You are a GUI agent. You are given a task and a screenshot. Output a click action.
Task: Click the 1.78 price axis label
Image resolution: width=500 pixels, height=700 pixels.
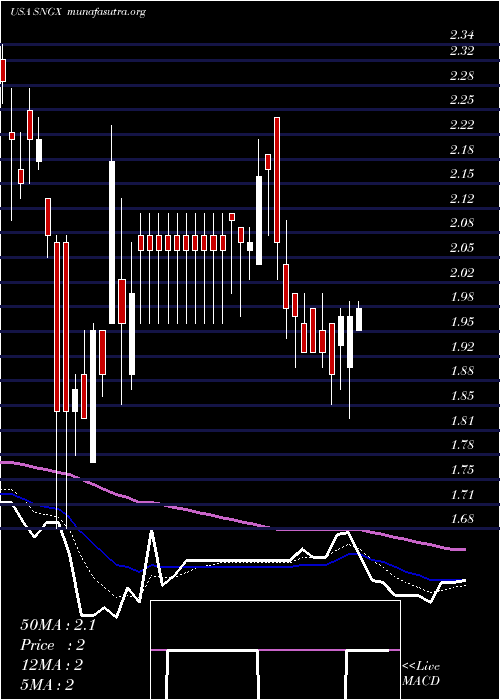[462, 445]
